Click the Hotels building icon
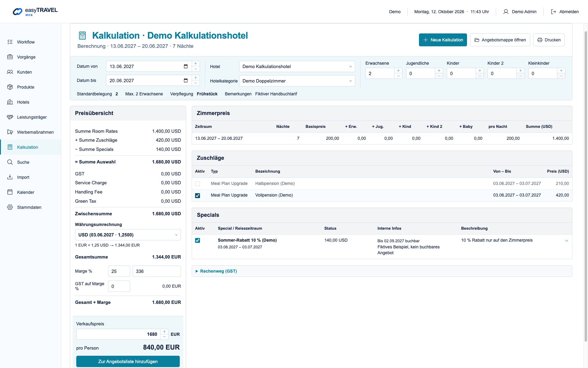This screenshot has height=368, width=588. coord(10,102)
